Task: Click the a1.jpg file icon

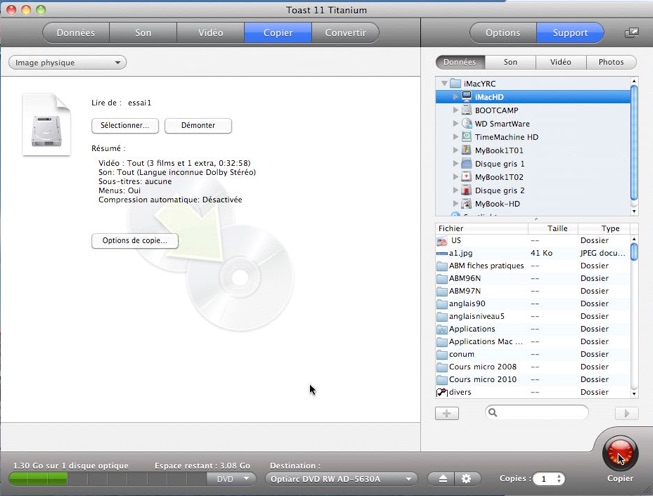Action: tap(441, 253)
